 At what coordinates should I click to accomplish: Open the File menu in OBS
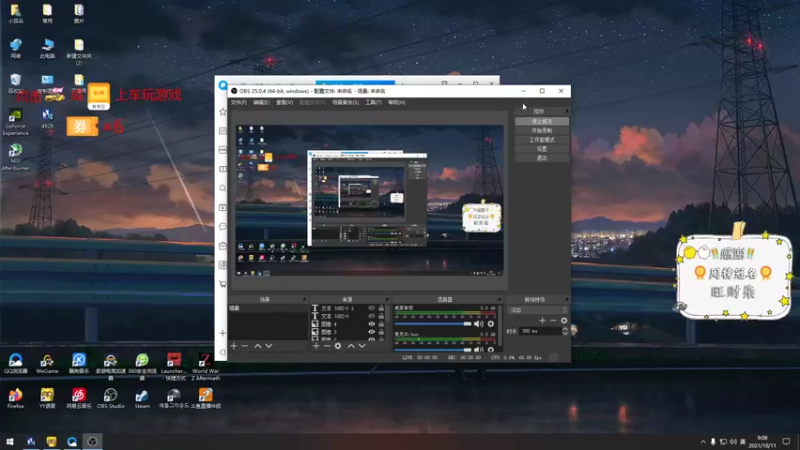pyautogui.click(x=238, y=103)
